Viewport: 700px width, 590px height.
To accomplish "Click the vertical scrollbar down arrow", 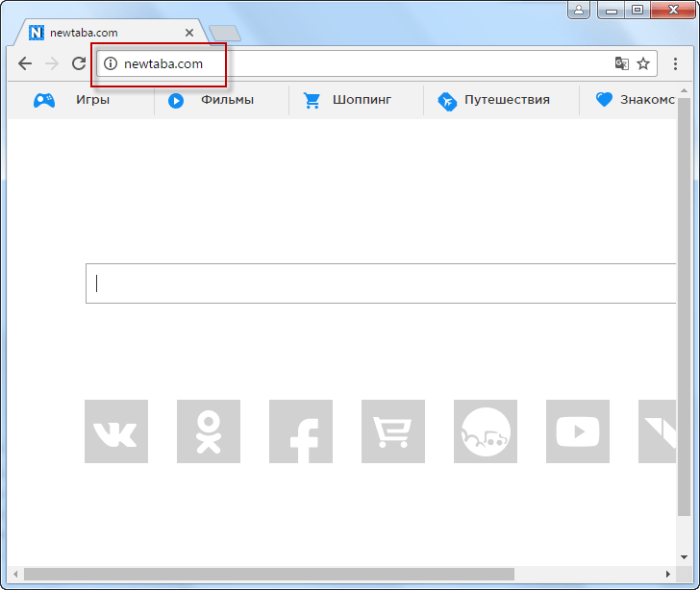I will tap(684, 557).
